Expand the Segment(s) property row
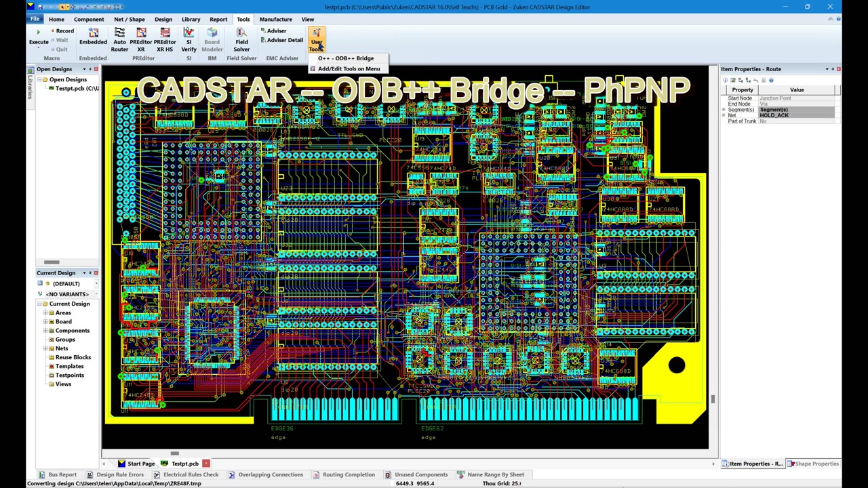The image size is (868, 488). point(724,110)
